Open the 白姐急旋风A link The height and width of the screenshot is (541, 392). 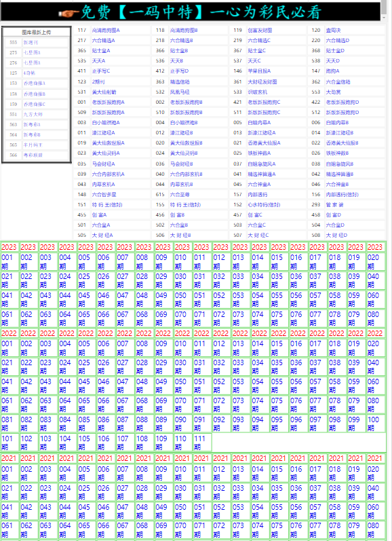(x=262, y=164)
